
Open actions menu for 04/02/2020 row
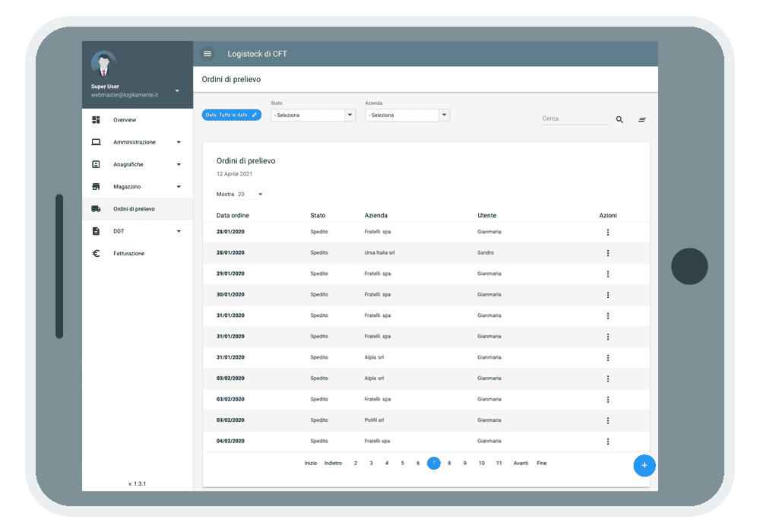coord(608,442)
